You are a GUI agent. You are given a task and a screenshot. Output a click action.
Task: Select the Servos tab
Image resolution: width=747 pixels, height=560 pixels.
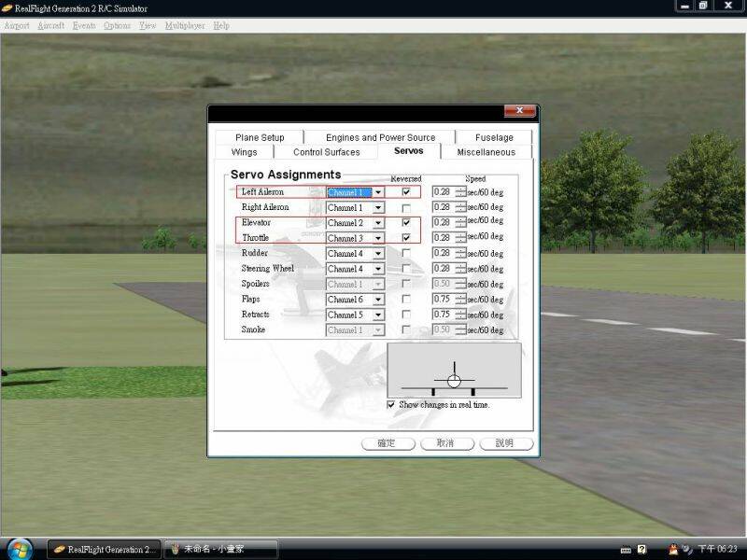pos(409,151)
